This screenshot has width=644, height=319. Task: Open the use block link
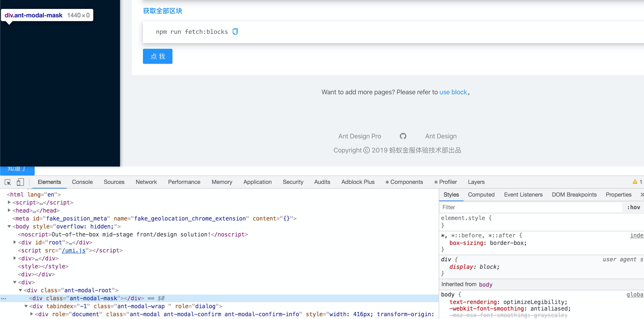(x=453, y=92)
